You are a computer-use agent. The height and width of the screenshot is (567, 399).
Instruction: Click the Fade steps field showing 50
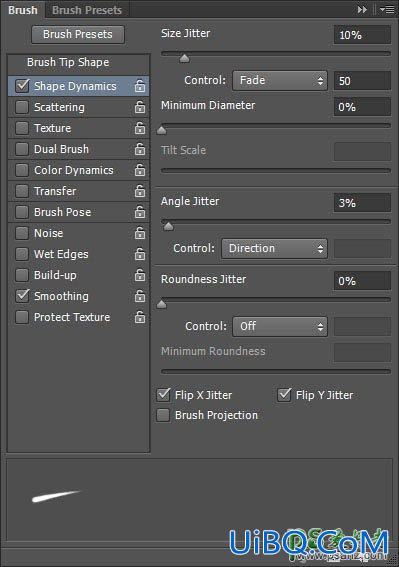click(x=362, y=81)
